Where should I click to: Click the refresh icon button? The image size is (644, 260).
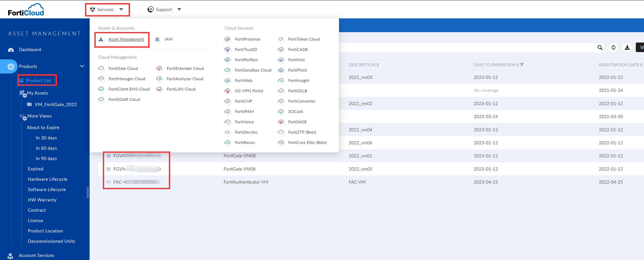[613, 47]
